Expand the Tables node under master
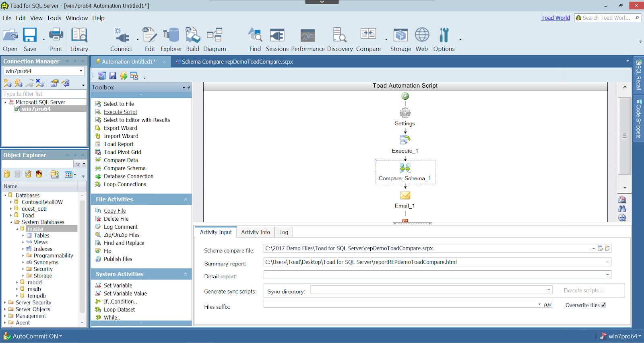Image resolution: width=644 pixels, height=343 pixels. pyautogui.click(x=23, y=236)
